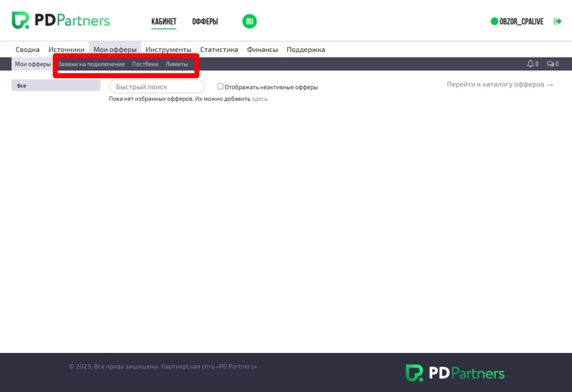Click the PD Partners logo in header
Image resolution: width=572 pixels, height=392 pixels.
[60, 20]
